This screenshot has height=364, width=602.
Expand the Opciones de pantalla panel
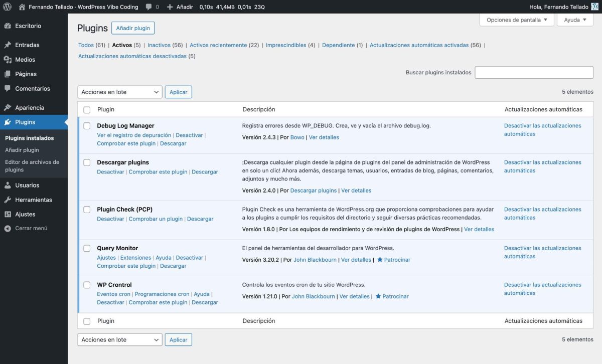pyautogui.click(x=516, y=20)
